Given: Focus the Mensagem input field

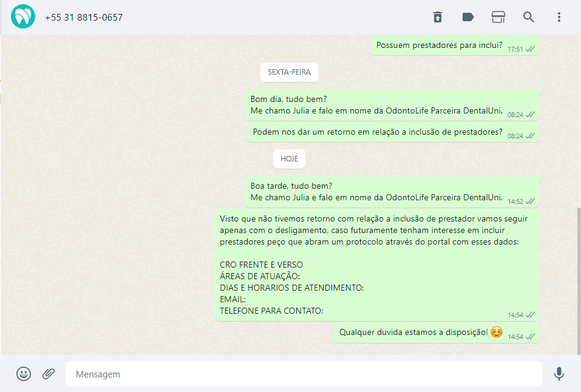Looking at the screenshot, I should click(304, 374).
